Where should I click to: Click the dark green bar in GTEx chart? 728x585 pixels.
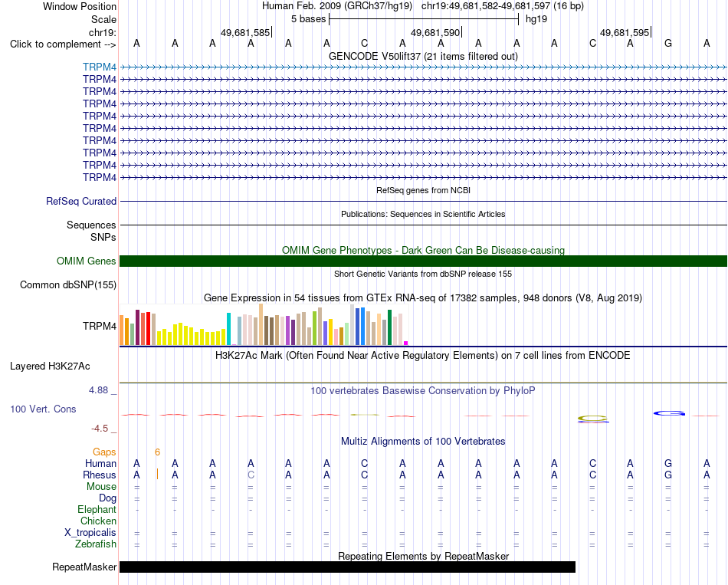click(389, 327)
